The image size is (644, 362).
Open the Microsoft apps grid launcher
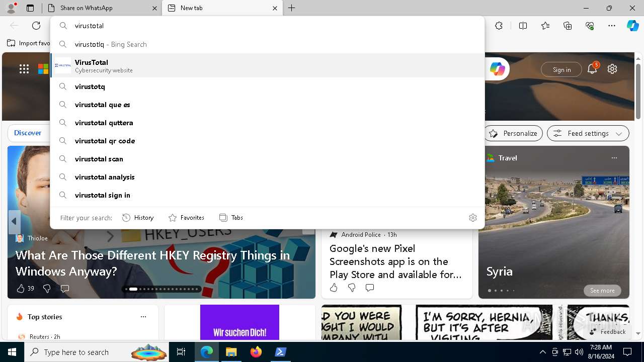[x=24, y=69]
